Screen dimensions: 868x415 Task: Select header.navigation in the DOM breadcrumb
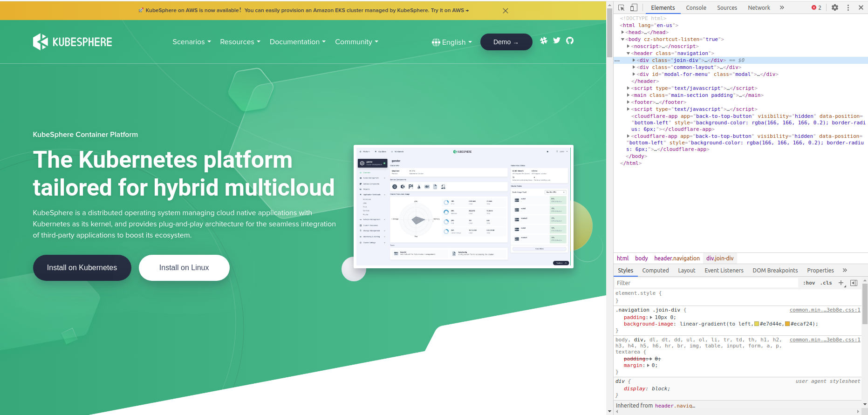677,259
